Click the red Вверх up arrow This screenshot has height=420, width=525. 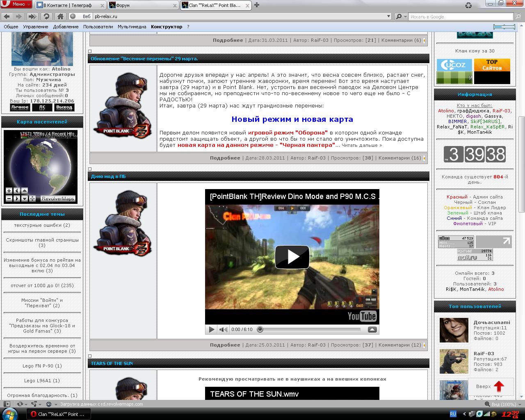coord(498,386)
